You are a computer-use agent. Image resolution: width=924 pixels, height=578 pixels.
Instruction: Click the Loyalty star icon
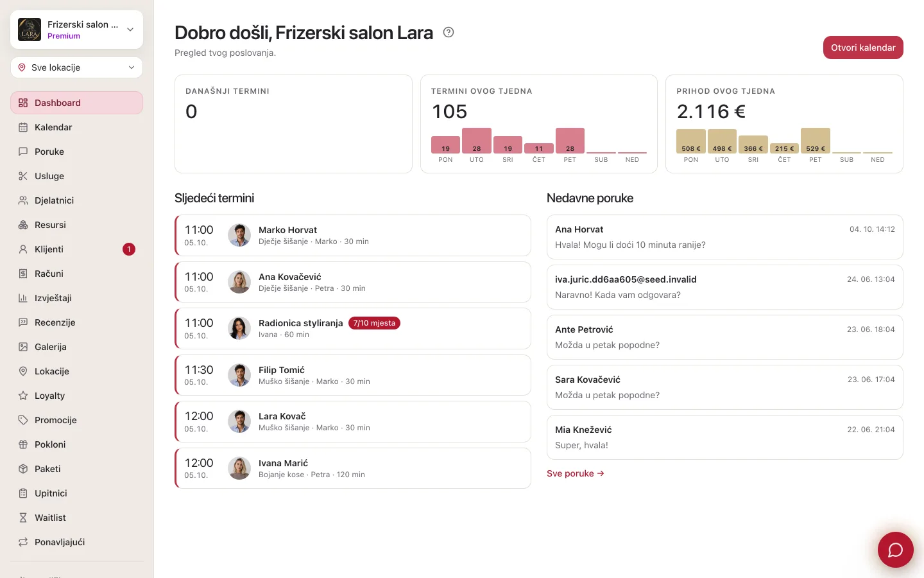coord(23,396)
